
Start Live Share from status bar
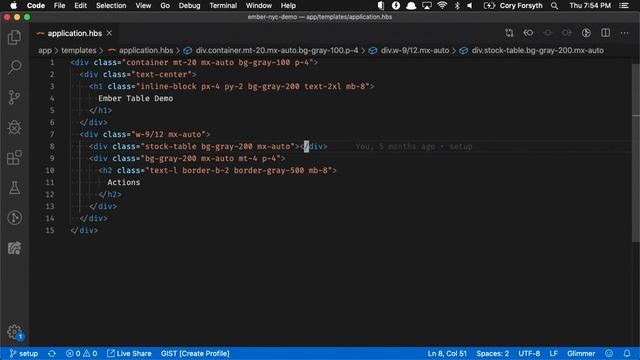[x=129, y=353]
